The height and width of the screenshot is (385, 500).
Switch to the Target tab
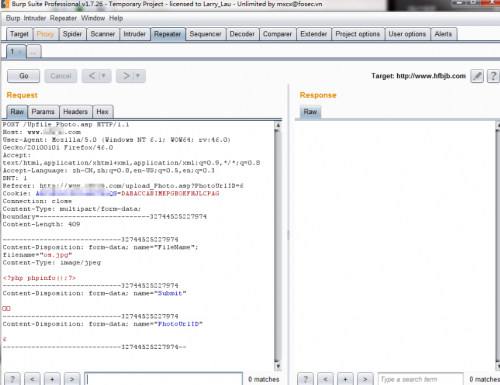(19, 34)
